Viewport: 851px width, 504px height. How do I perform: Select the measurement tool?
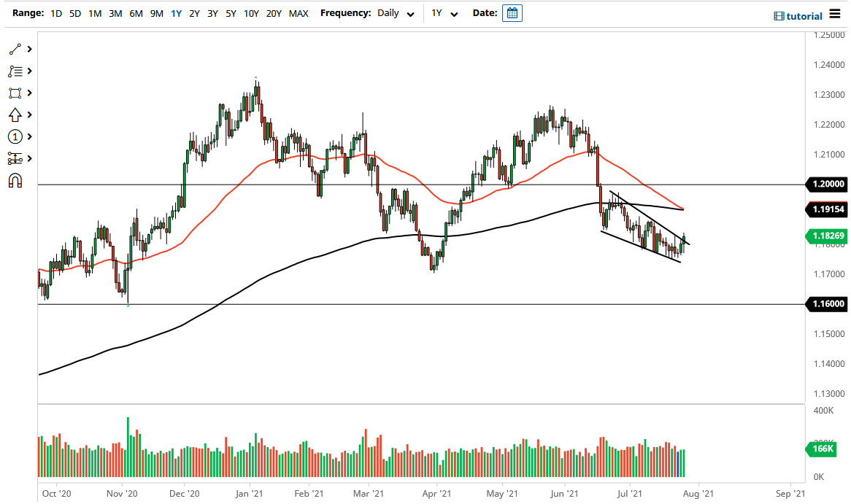pyautogui.click(x=16, y=158)
